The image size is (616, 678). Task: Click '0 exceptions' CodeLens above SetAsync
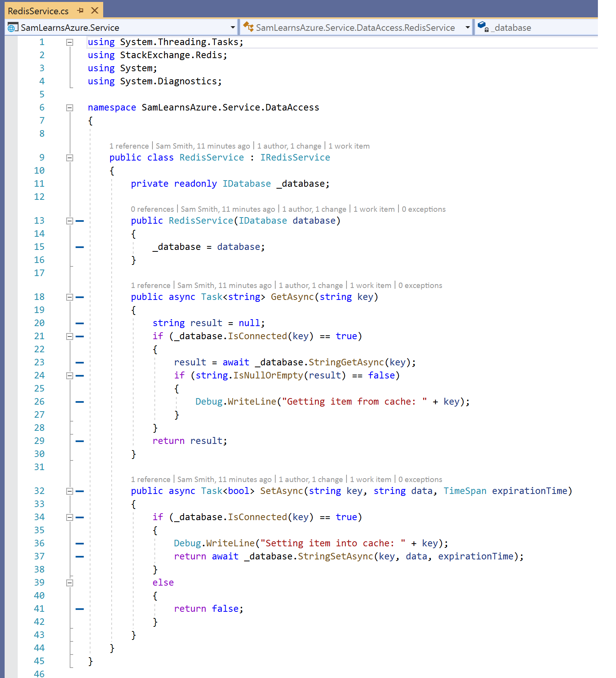420,480
